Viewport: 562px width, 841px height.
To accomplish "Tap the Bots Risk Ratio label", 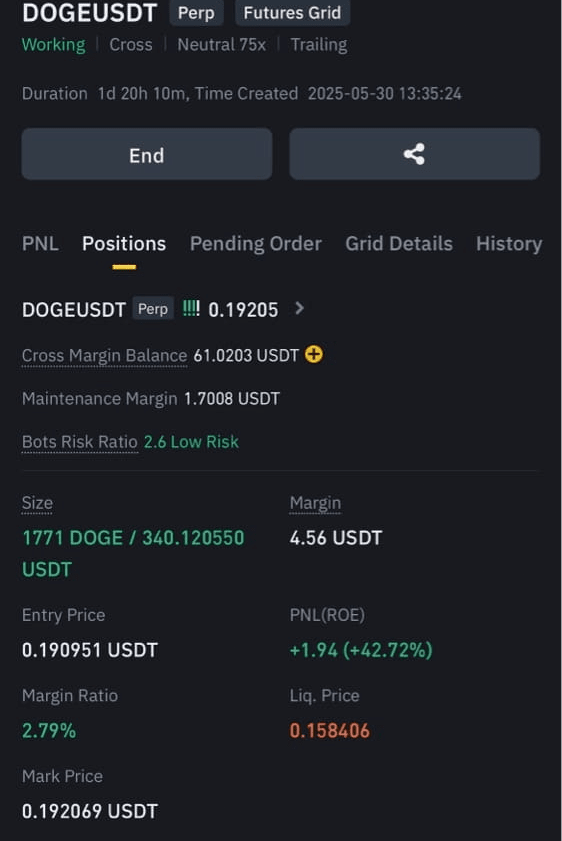I will pyautogui.click(x=80, y=442).
